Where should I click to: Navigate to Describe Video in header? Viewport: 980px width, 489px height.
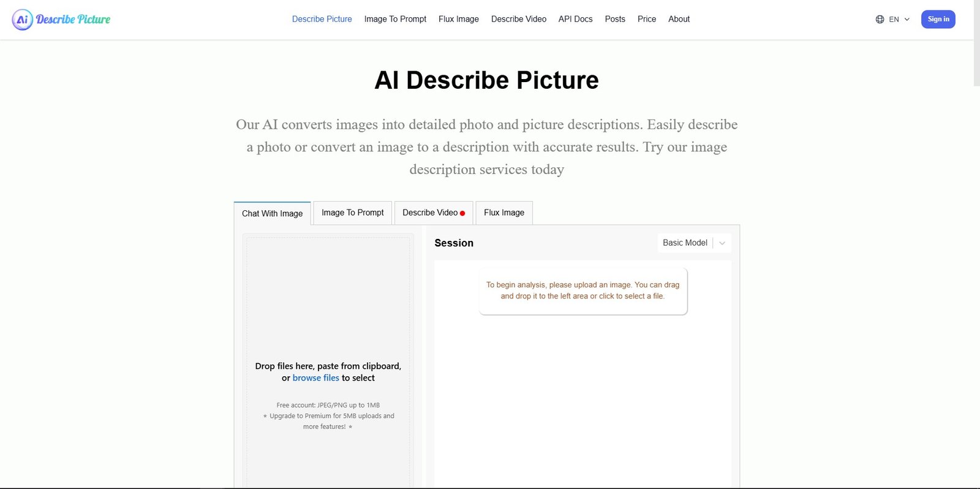point(518,19)
